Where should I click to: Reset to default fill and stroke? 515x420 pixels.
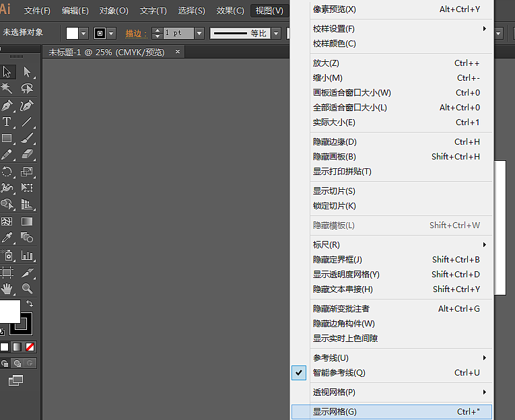[x=2, y=331]
